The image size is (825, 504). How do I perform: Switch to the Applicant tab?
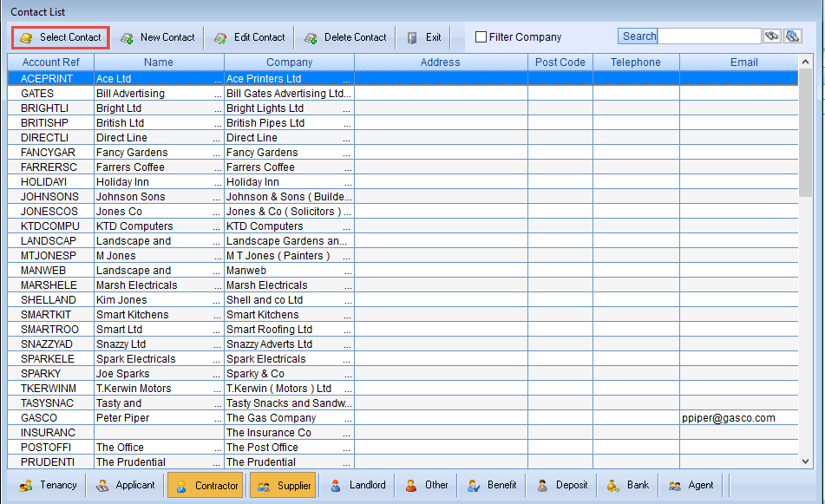[x=125, y=485]
